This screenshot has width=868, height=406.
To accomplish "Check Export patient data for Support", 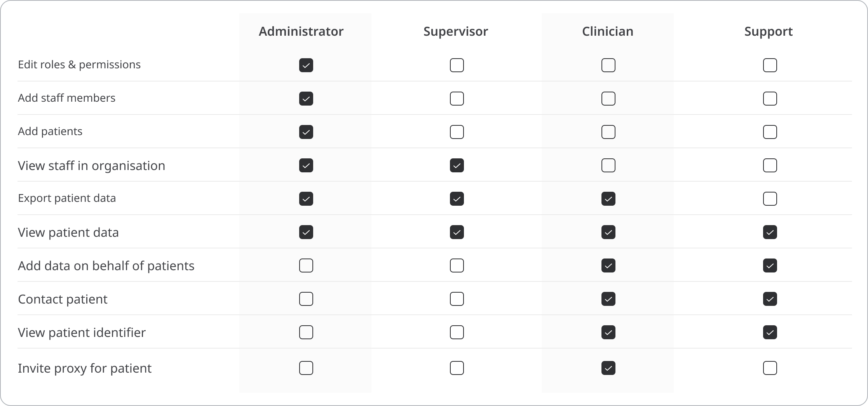I will tap(770, 199).
